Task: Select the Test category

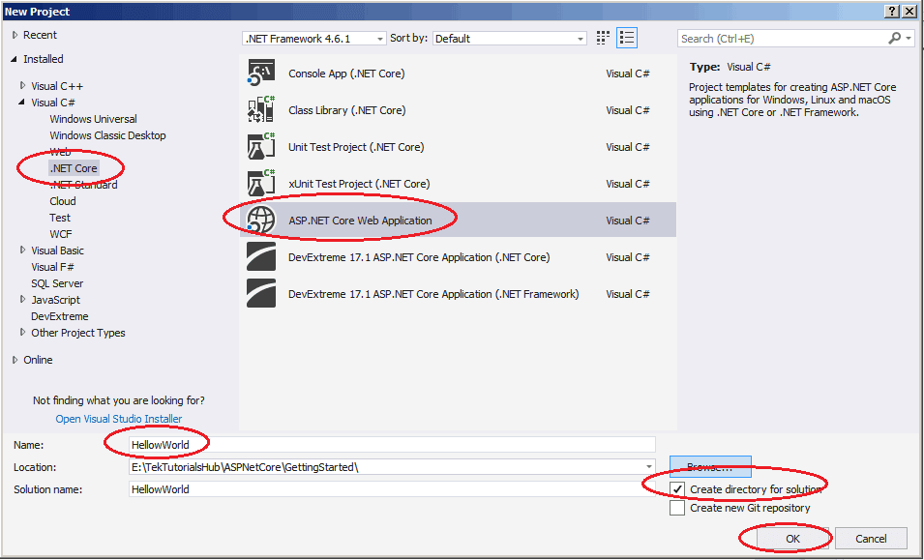Action: (60, 218)
